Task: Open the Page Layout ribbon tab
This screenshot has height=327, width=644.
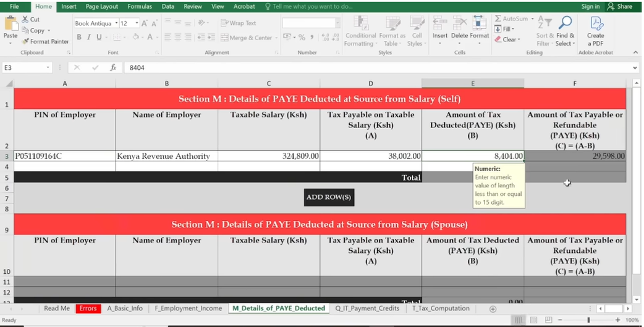Action: click(x=102, y=6)
